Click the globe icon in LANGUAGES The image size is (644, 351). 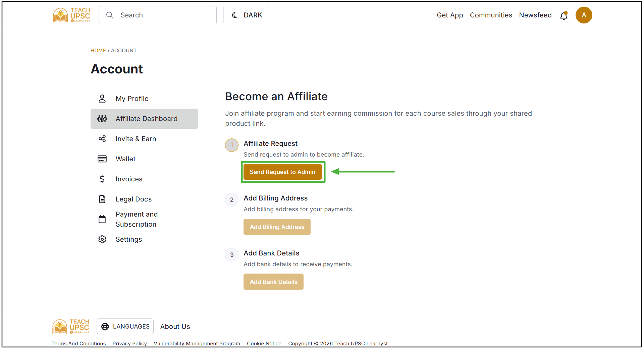105,327
